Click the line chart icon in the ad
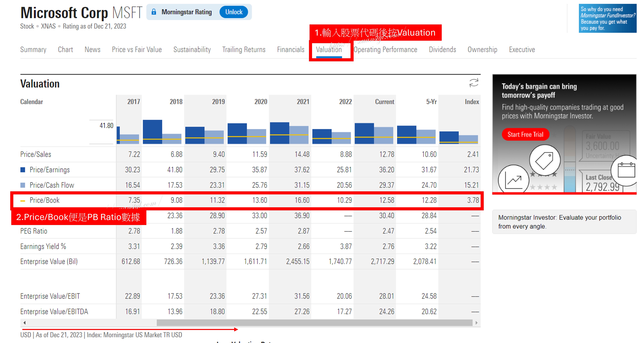This screenshot has height=343, width=644. 513,180
